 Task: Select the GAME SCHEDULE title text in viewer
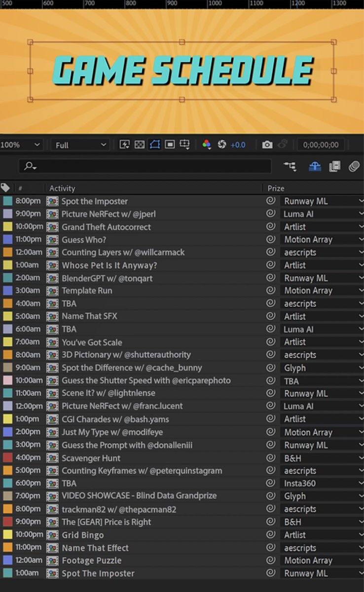click(x=182, y=71)
